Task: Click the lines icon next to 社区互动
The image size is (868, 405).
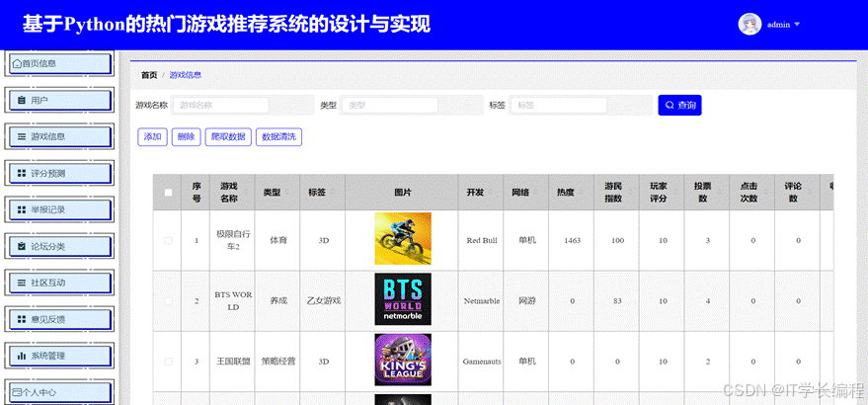Action: 22,283
